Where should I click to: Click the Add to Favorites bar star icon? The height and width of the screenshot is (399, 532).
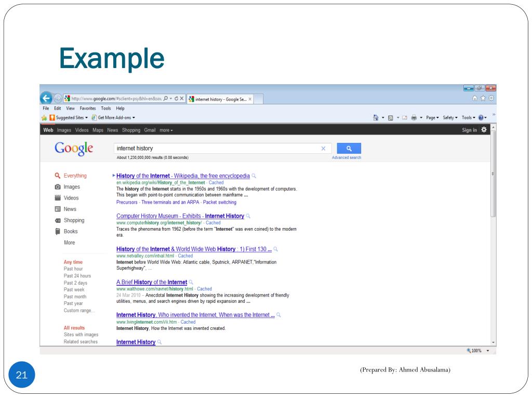click(x=44, y=118)
